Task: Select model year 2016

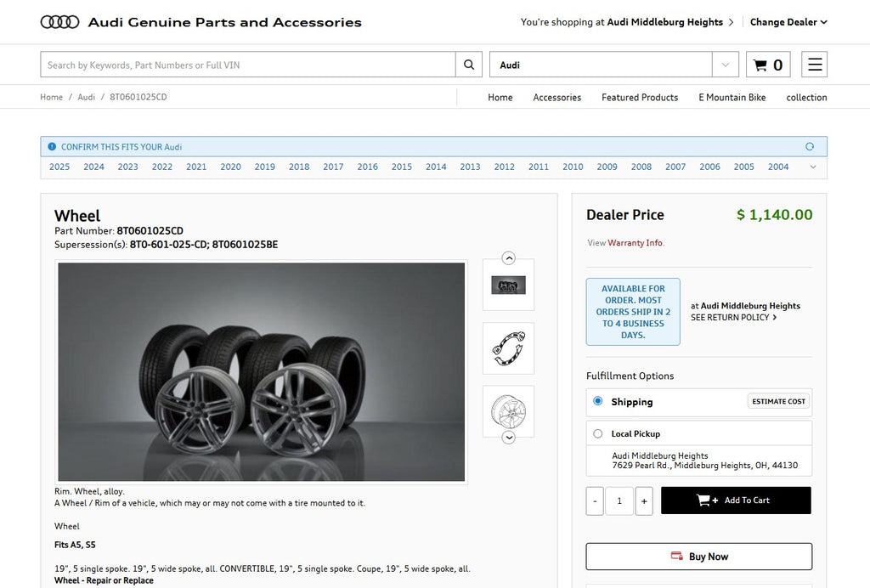Action: (367, 167)
